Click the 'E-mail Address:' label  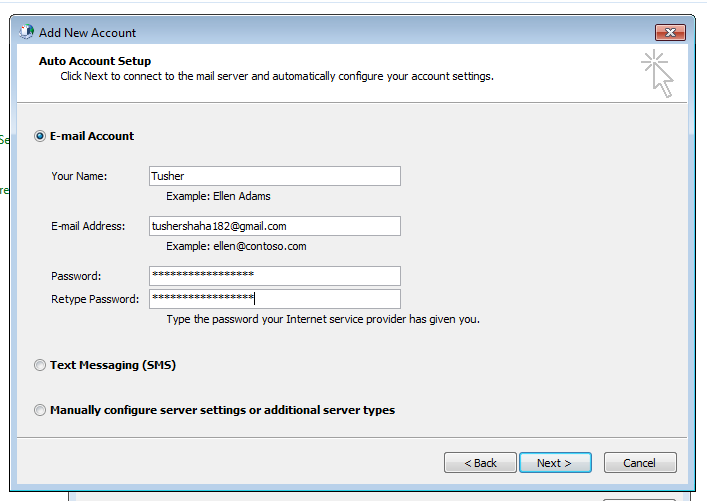click(88, 226)
